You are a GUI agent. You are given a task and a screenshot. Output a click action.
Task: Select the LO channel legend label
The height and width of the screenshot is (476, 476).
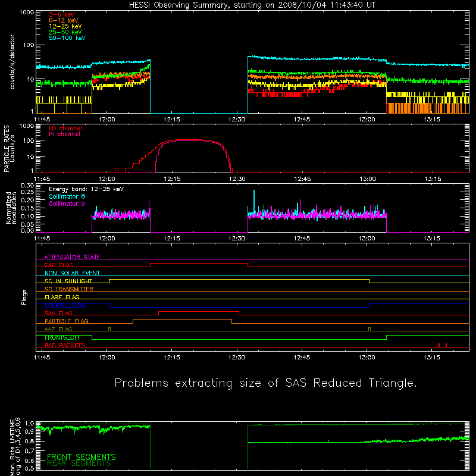(x=65, y=128)
